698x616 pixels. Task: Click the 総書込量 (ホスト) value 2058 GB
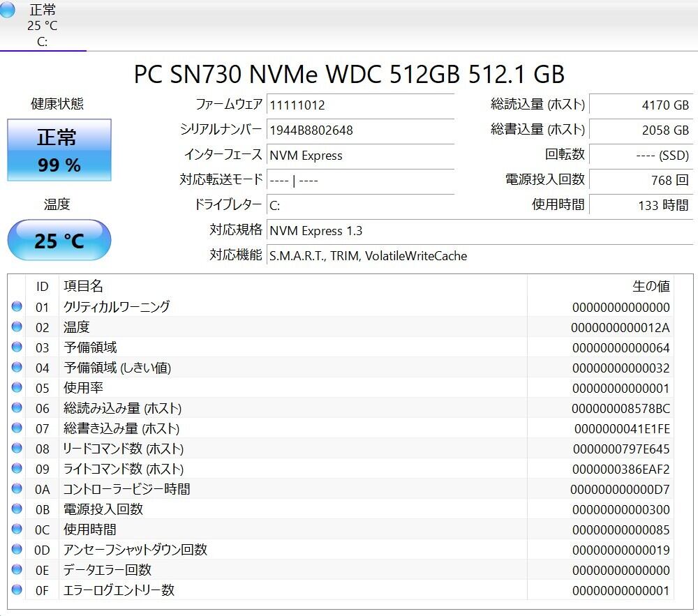641,130
